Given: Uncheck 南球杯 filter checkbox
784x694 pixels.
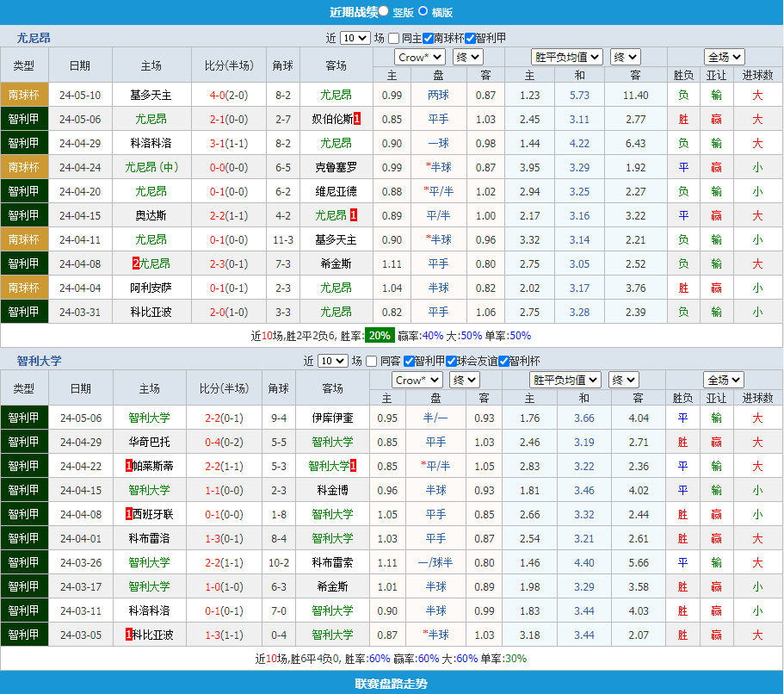Looking at the screenshot, I should click(x=428, y=38).
